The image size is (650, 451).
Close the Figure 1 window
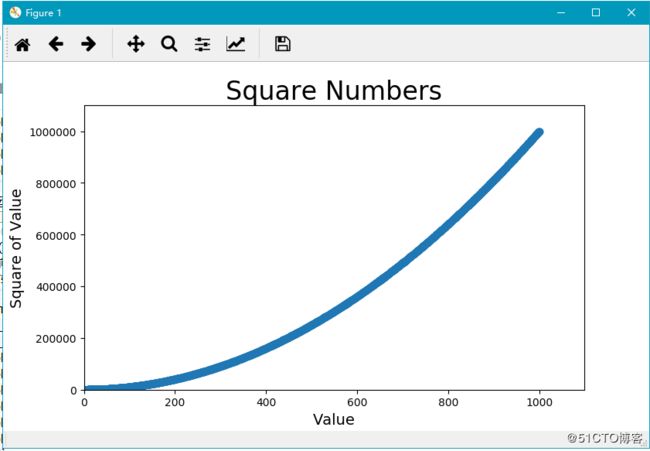(631, 12)
